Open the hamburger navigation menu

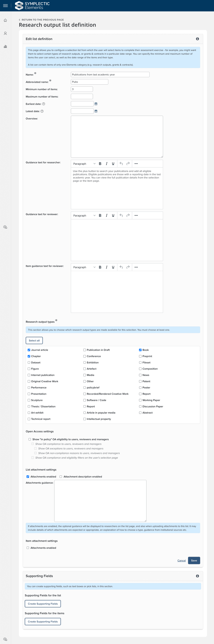(x=5, y=5)
